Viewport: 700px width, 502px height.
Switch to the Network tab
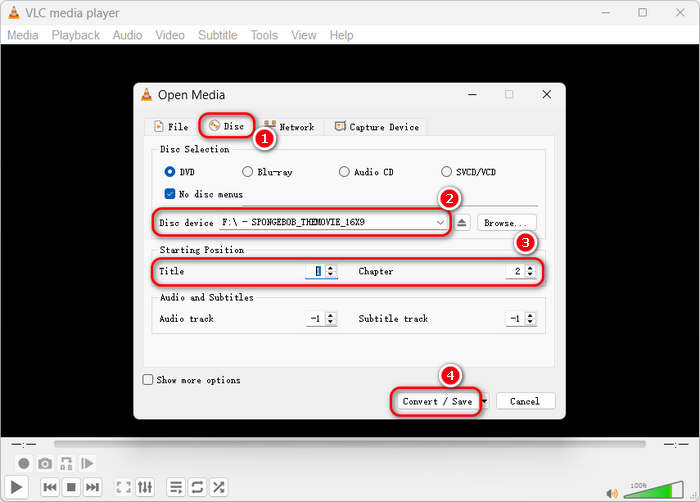pyautogui.click(x=289, y=126)
